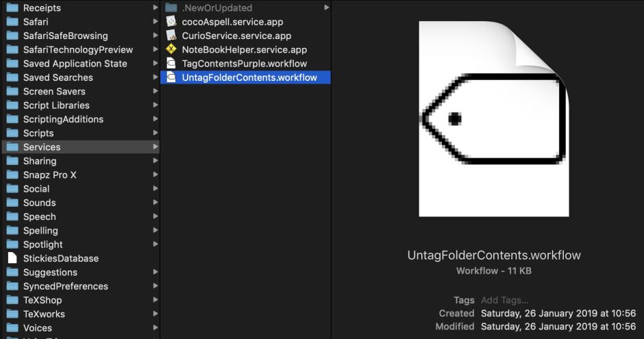Image resolution: width=644 pixels, height=339 pixels.
Task: Click the Add Tags field
Action: pyautogui.click(x=505, y=300)
